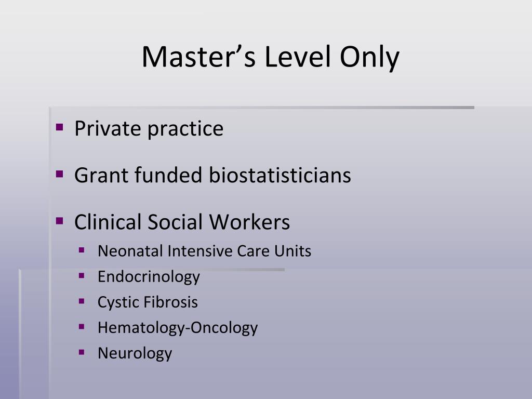Click the bullet beside Clinical Social Workers
The height and width of the screenshot is (399, 532).
60,221
